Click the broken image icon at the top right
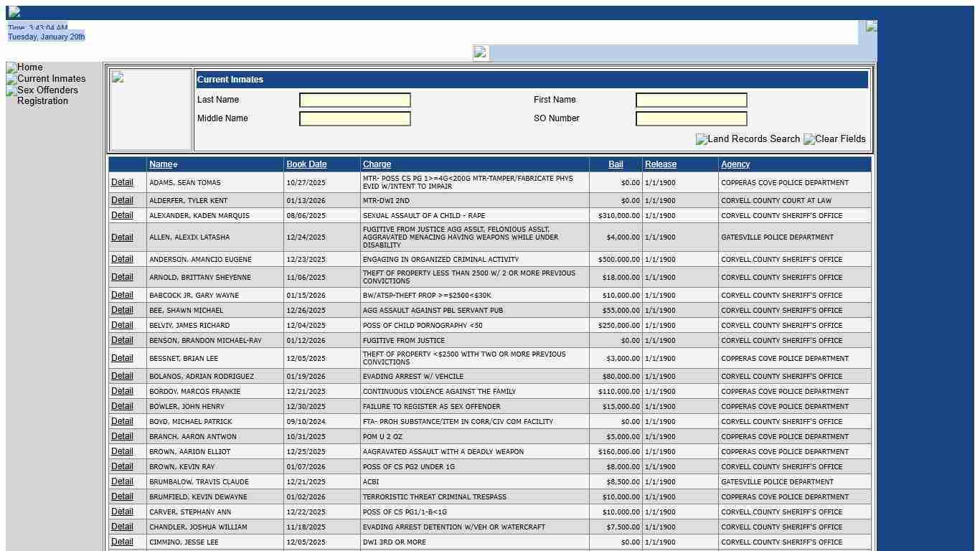This screenshot has width=980, height=551. pos(870,26)
